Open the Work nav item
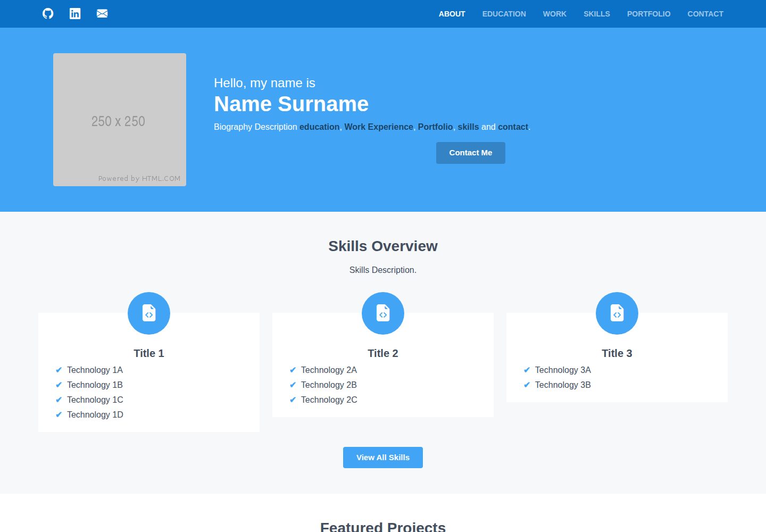Viewport: 766px width, 532px height. pyautogui.click(x=555, y=14)
